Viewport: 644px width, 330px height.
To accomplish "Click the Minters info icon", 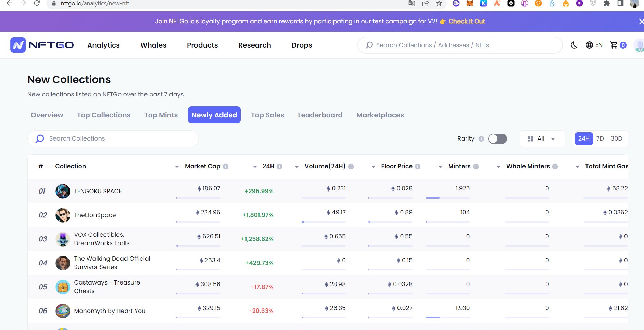I will click(x=476, y=167).
